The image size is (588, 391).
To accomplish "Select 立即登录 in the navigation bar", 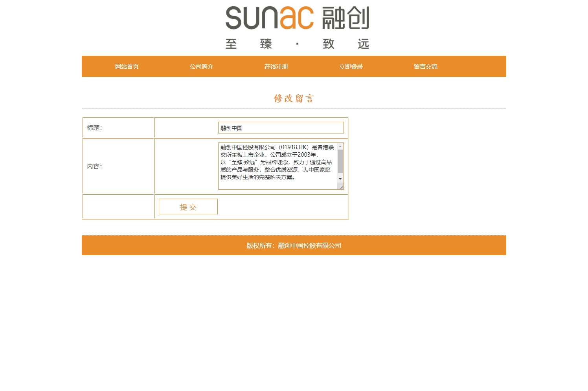I will tap(351, 67).
